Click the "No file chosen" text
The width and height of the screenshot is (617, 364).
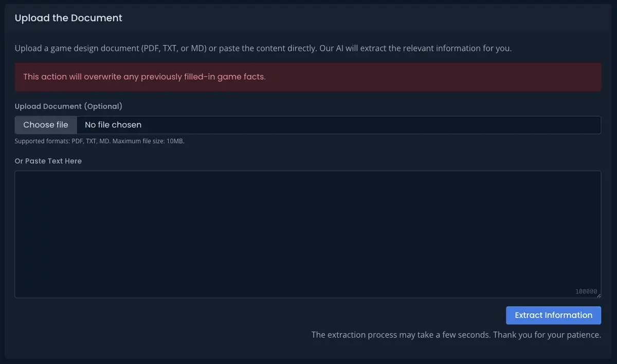[x=113, y=125]
